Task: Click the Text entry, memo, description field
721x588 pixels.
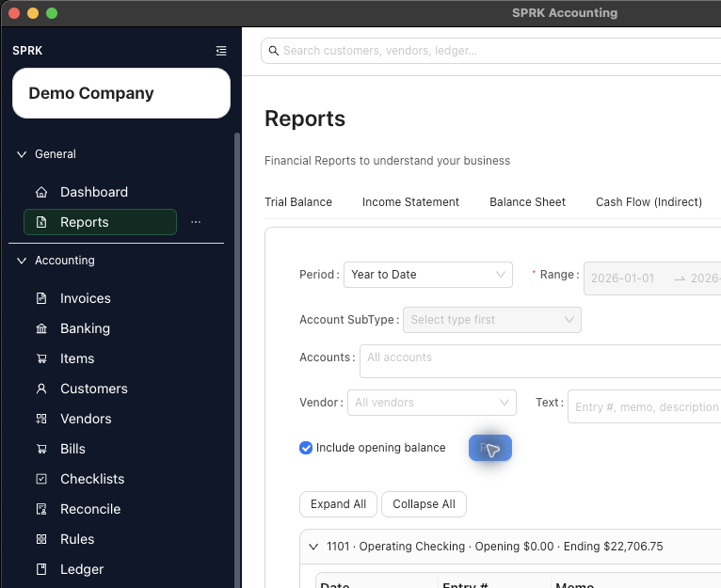Action: click(x=645, y=406)
